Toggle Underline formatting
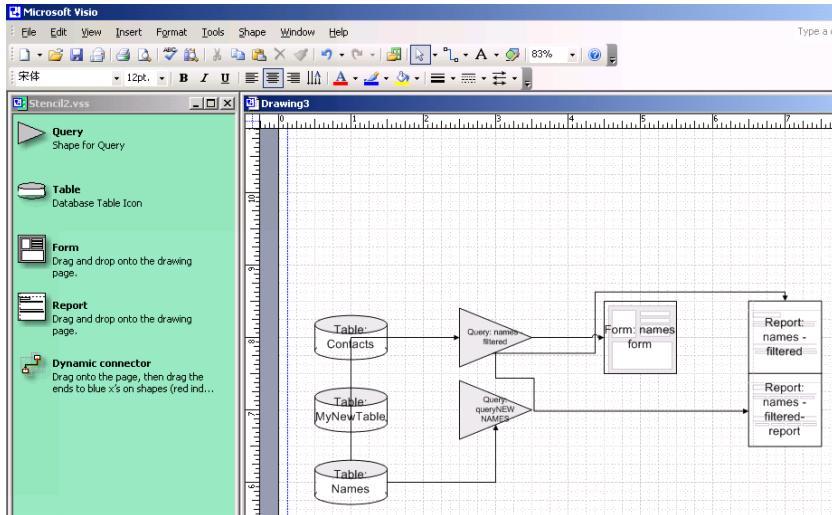Screen dimensions: 832x515 click(225, 78)
